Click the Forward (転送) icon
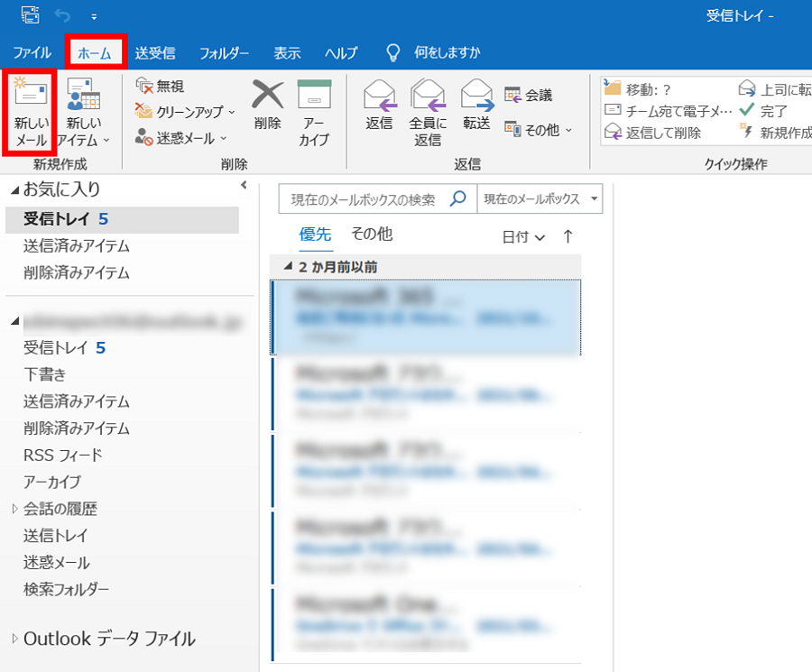 (476, 95)
